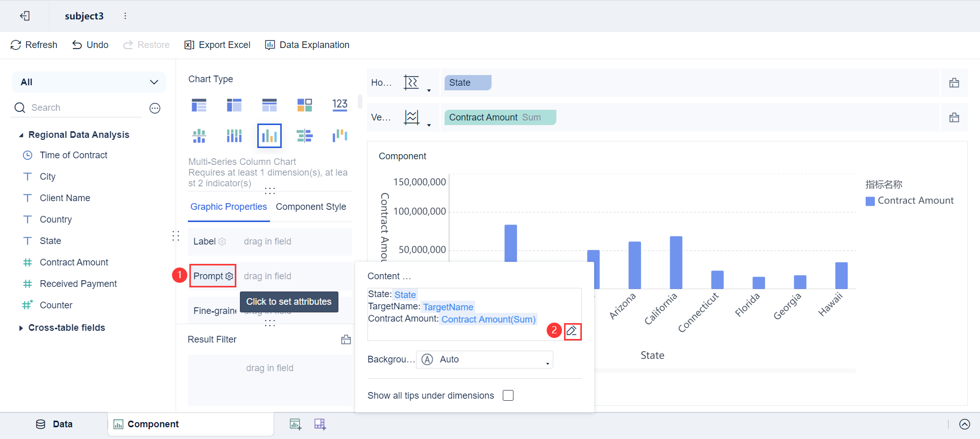980x439 pixels.
Task: Click the Result Filter briefcase icon
Action: [x=346, y=339]
